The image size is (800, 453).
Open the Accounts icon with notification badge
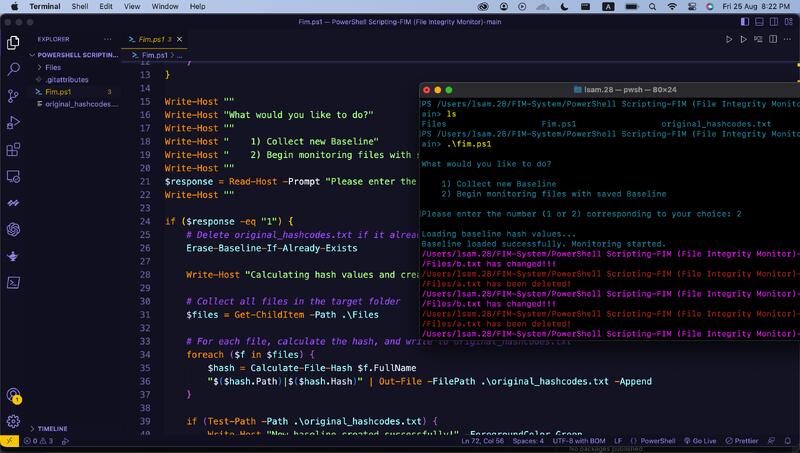click(x=14, y=396)
